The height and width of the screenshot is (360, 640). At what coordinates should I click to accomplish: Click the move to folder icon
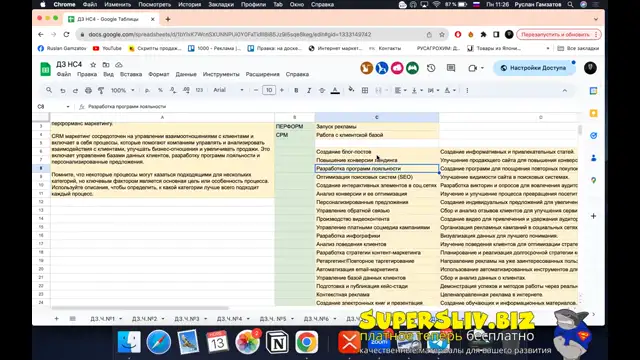pyautogui.click(x=106, y=64)
